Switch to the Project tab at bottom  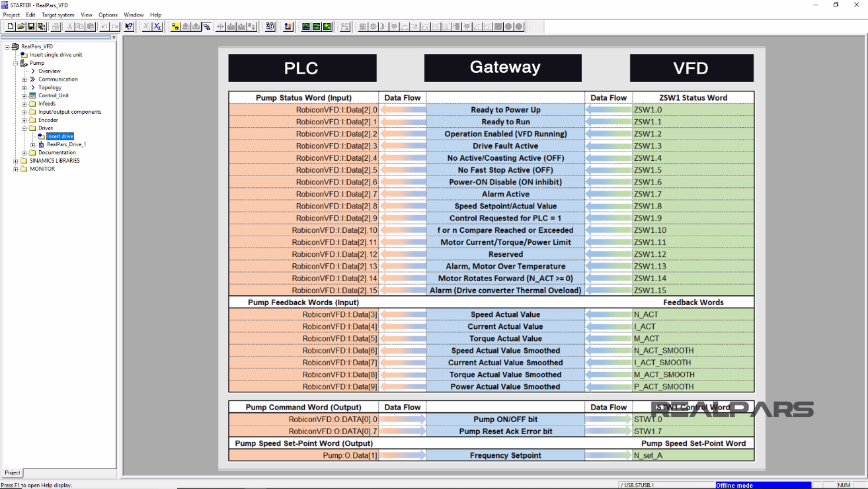click(13, 472)
